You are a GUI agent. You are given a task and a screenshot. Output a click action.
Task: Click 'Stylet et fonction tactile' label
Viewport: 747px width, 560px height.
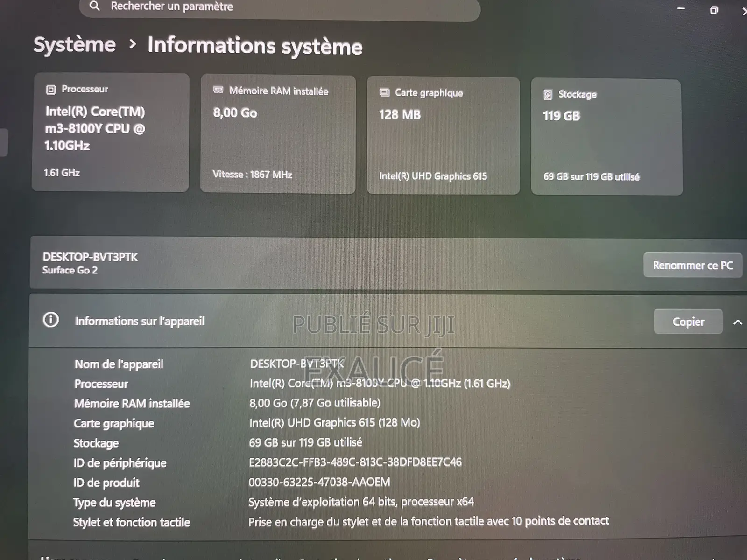(x=132, y=522)
